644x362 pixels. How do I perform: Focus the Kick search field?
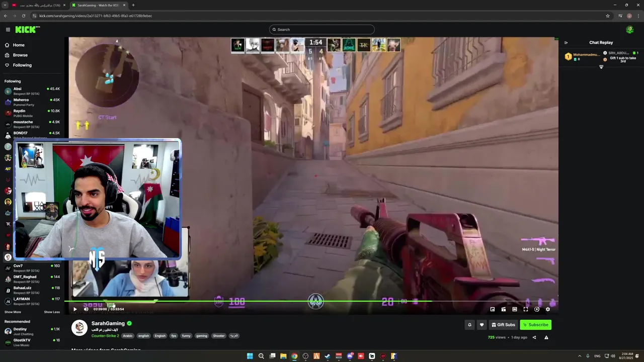[322, 30]
